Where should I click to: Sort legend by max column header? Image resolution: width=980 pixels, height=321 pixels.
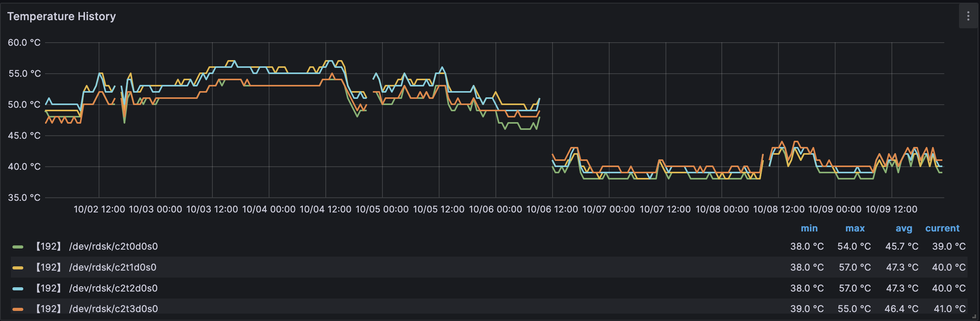click(x=855, y=228)
